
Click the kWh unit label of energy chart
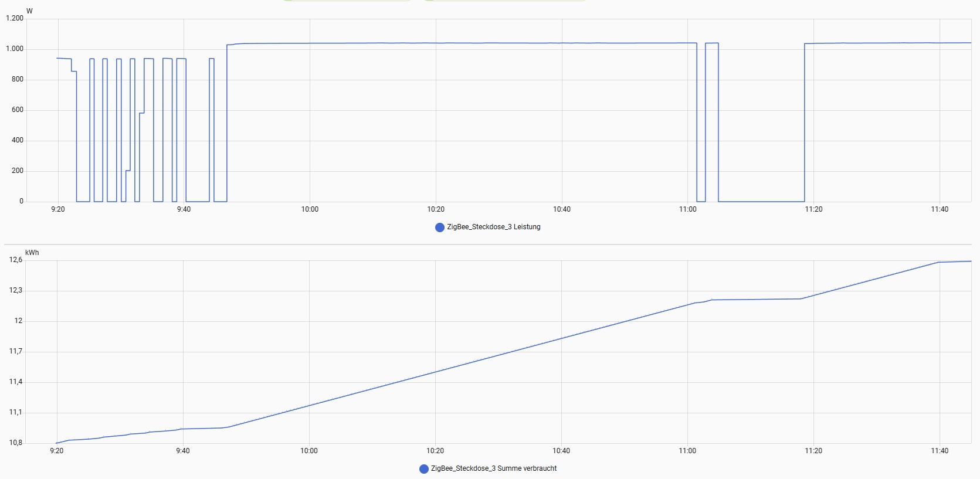32,253
